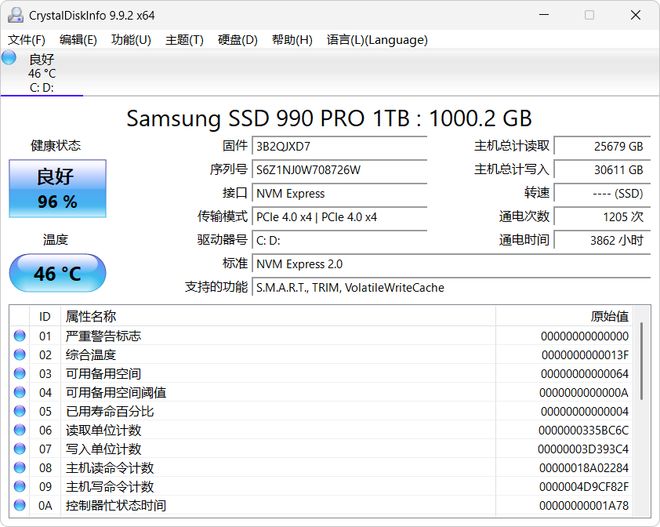Click status orb for 写入单位计数 row

coord(20,449)
